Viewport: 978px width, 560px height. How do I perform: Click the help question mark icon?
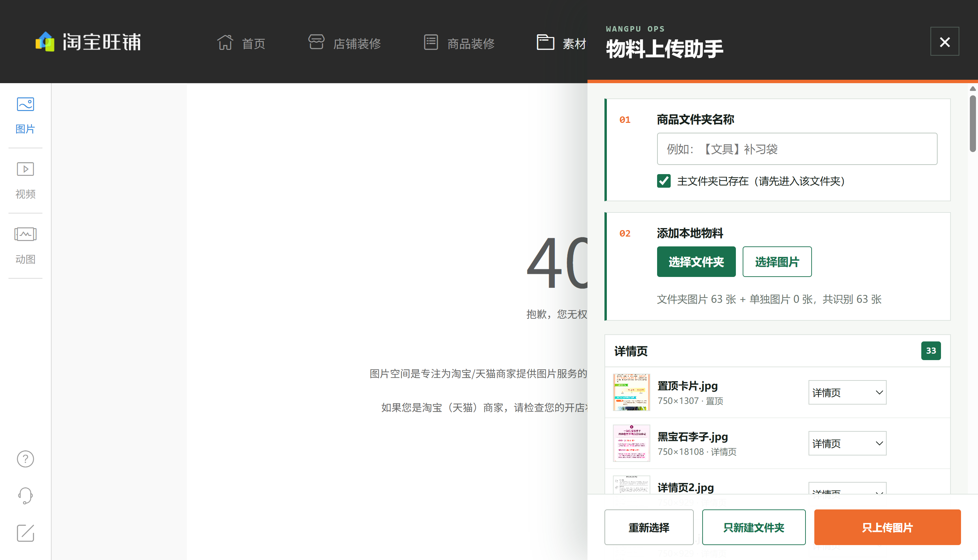tap(25, 459)
